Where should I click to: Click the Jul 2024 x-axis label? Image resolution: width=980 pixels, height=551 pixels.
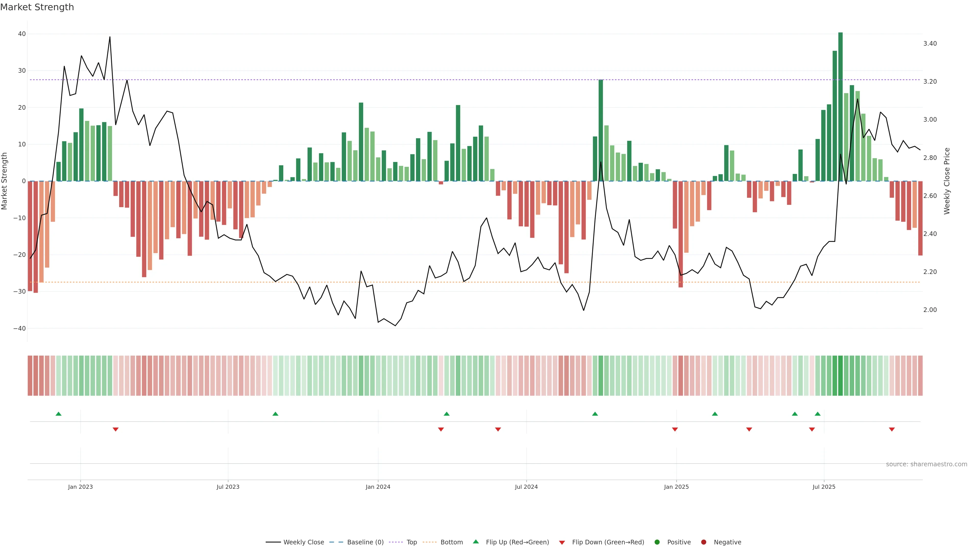tap(526, 487)
